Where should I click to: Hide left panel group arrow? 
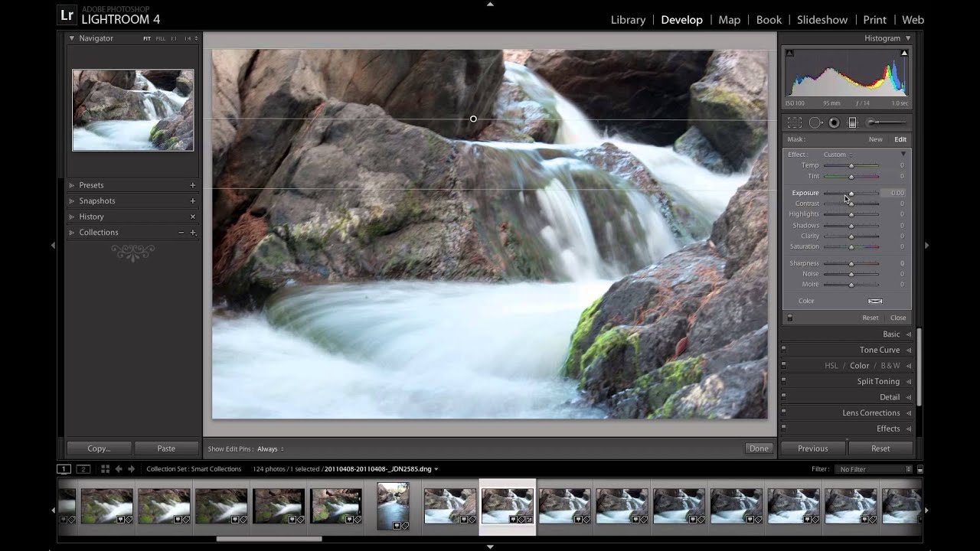tap(53, 246)
